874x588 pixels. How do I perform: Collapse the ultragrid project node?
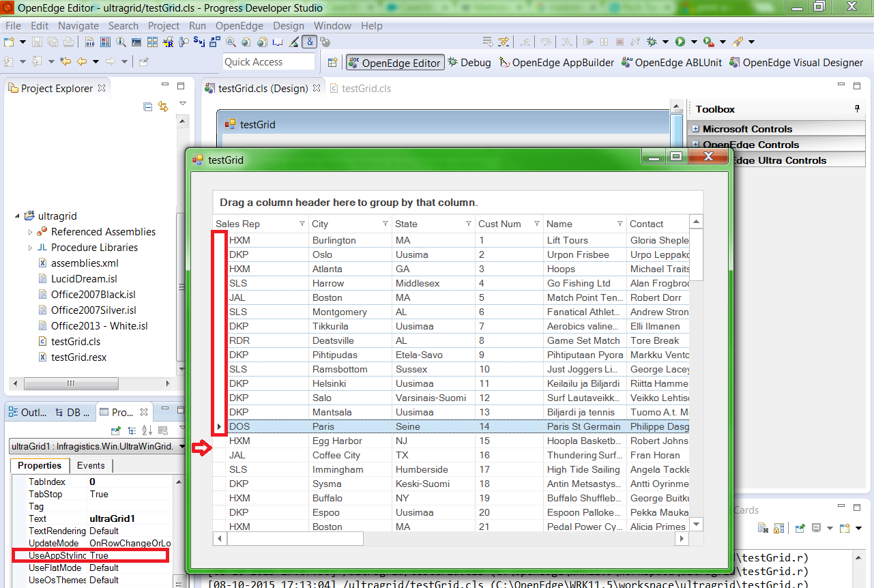click(17, 216)
